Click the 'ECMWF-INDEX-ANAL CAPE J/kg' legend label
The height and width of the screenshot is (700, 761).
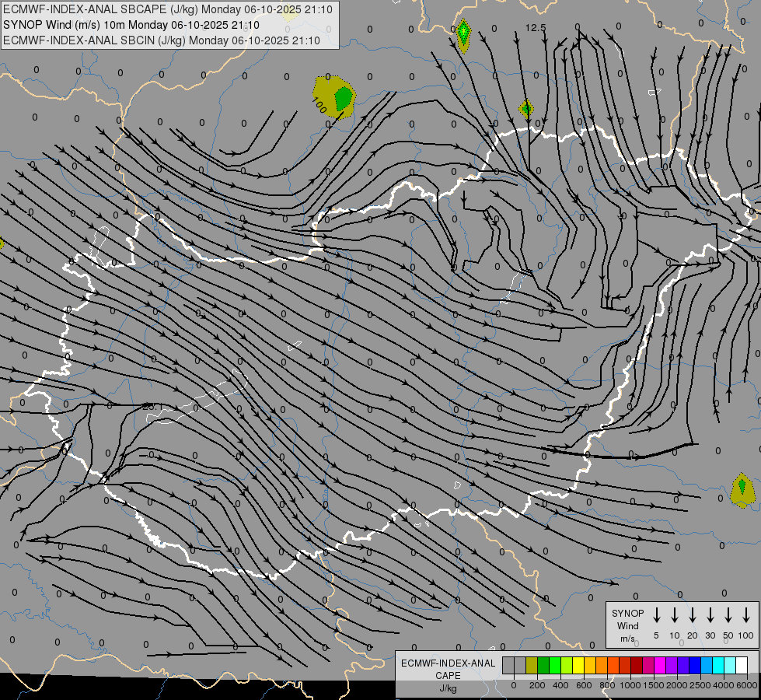pos(448,675)
